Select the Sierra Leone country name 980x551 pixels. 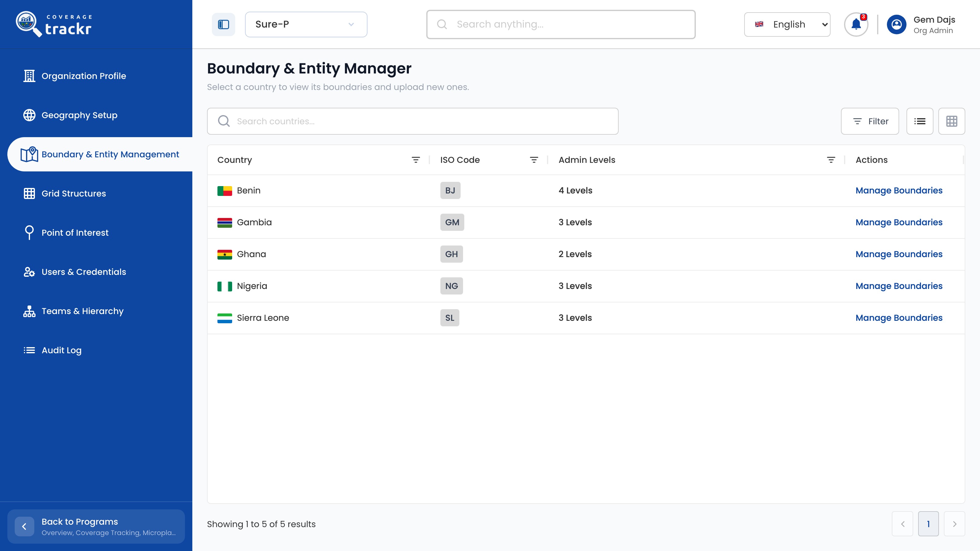263,317
